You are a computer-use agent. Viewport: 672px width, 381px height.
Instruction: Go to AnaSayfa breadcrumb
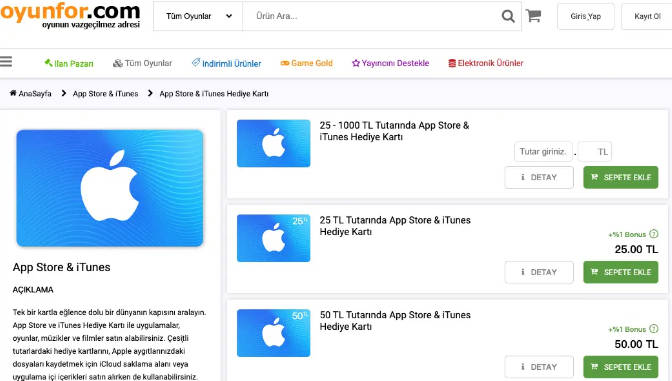click(30, 93)
